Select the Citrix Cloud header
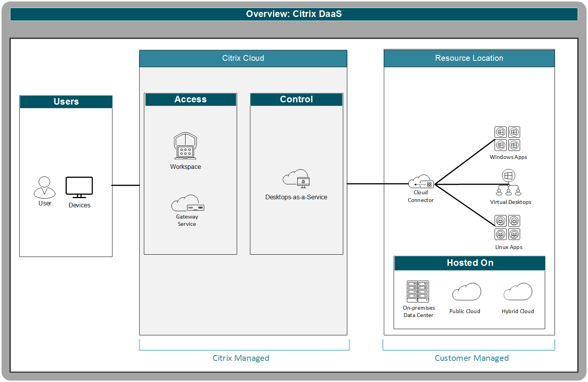This screenshot has width=588, height=382. click(243, 58)
